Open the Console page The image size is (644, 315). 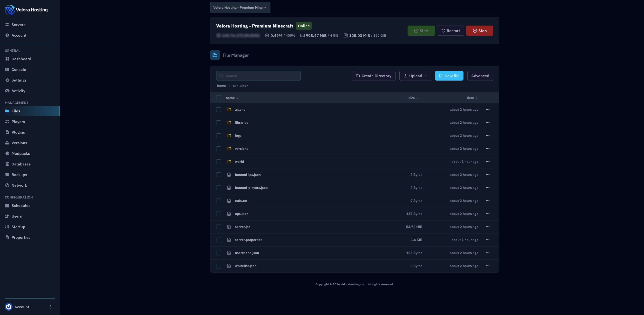click(19, 69)
